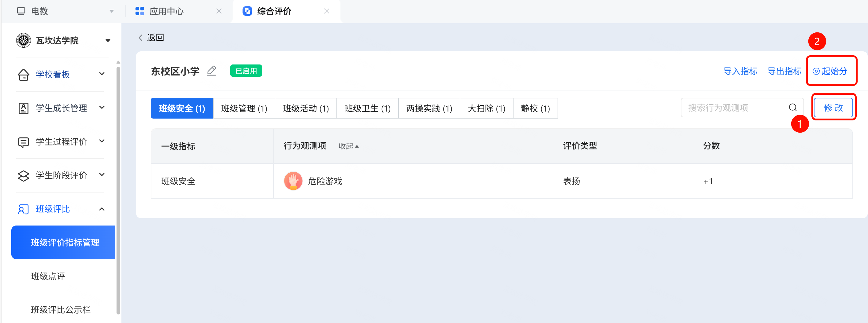The height and width of the screenshot is (323, 868).
Task: Close the 应用中心 tab
Action: coord(219,11)
